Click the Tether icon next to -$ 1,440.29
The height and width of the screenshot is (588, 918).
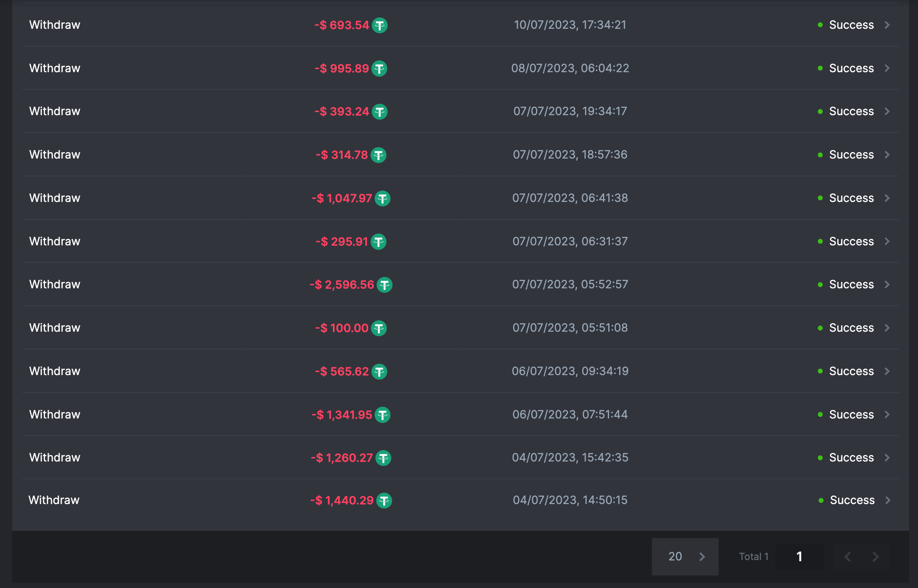pyautogui.click(x=384, y=500)
